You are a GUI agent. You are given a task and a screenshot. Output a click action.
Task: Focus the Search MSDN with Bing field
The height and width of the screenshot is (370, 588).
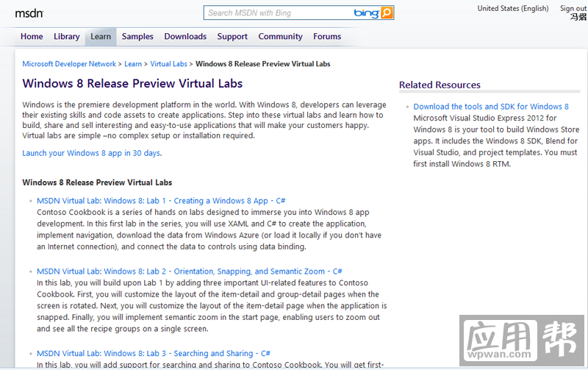tap(279, 13)
